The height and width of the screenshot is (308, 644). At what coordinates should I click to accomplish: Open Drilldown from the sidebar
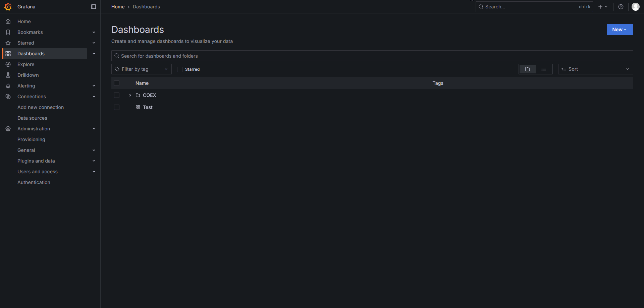[28, 75]
